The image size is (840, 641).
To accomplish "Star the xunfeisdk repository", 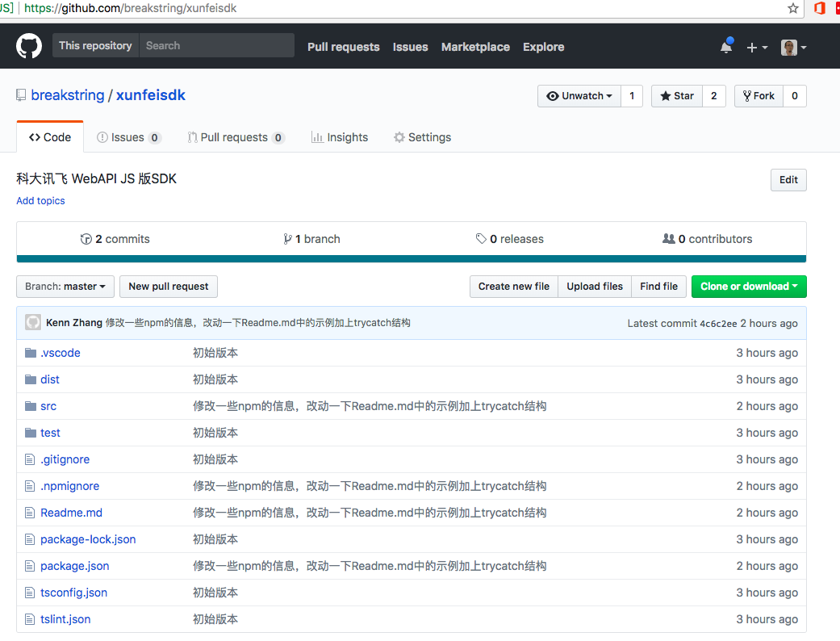I will pos(677,96).
